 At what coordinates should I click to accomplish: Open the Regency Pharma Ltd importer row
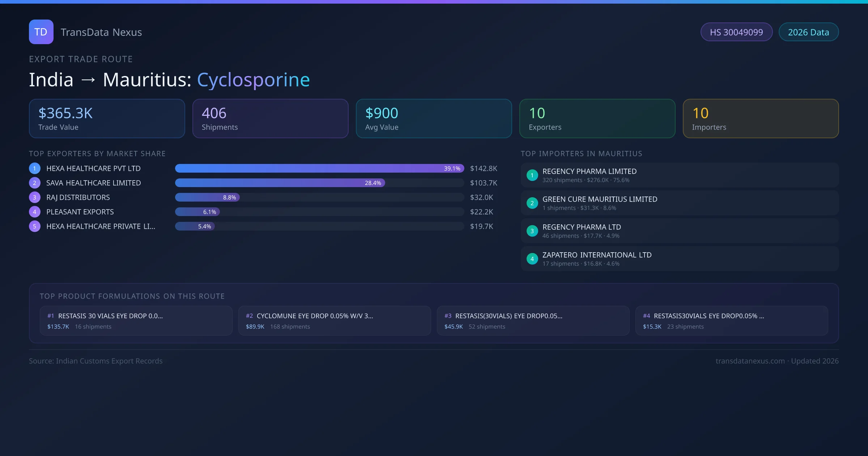pyautogui.click(x=679, y=231)
